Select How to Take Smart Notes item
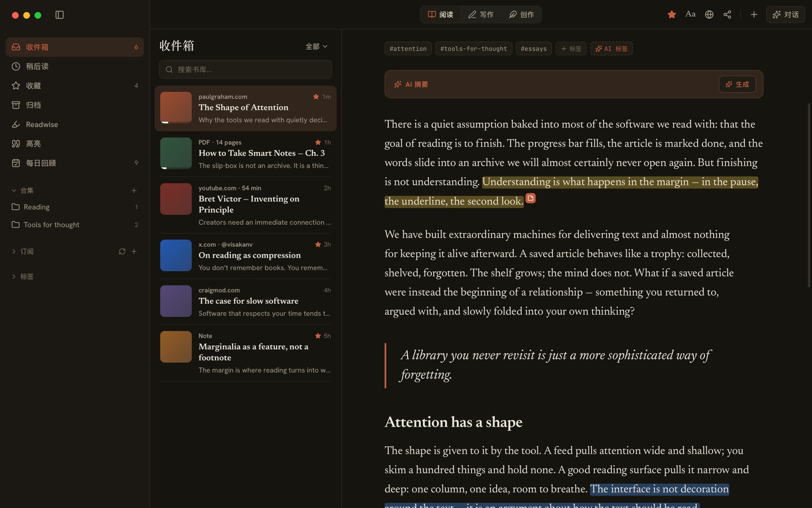The image size is (812, 508). click(x=246, y=154)
